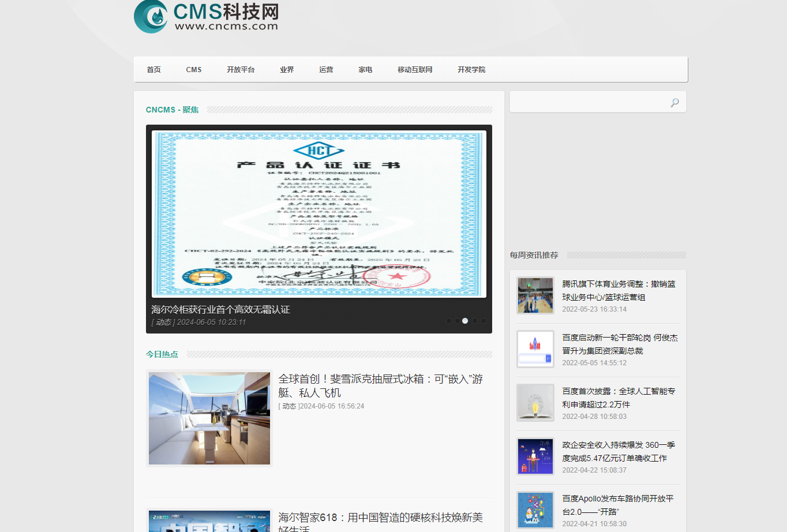
Task: Open article 百度首次披露 AI patents
Action: (x=619, y=398)
